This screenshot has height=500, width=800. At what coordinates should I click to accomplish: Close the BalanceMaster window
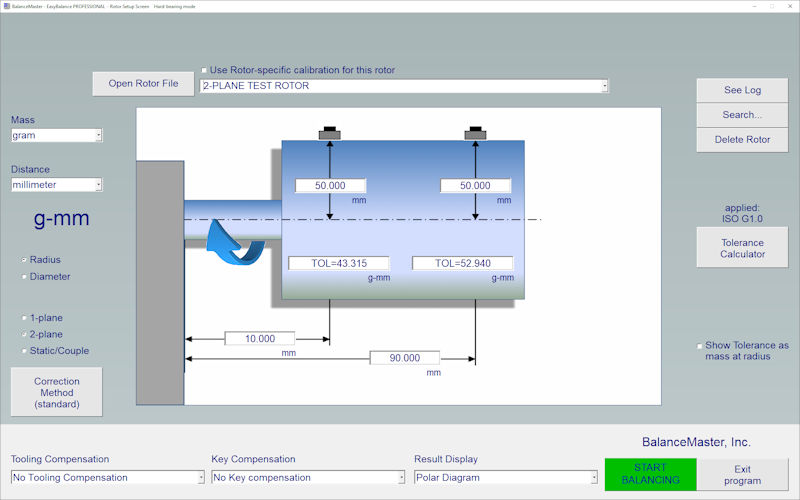789,6
